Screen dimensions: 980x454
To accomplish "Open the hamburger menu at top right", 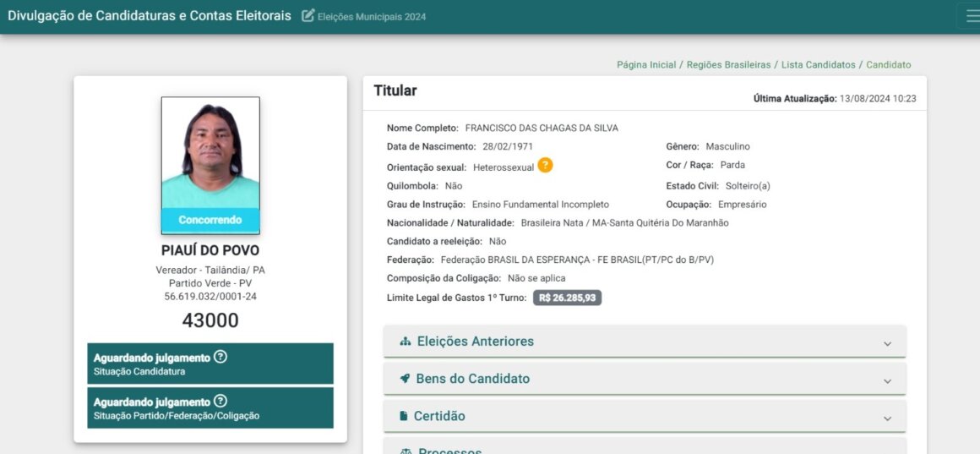I will pos(972,16).
